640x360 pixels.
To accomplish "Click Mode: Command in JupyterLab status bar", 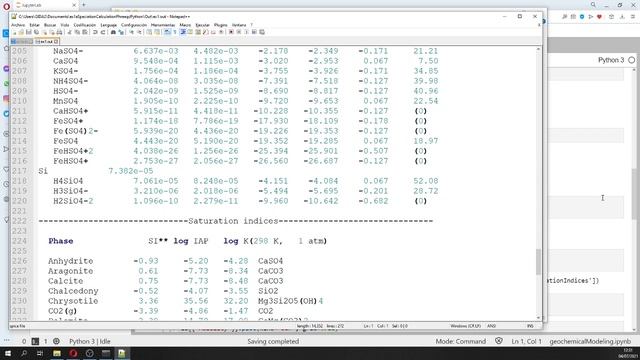I will (460, 341).
